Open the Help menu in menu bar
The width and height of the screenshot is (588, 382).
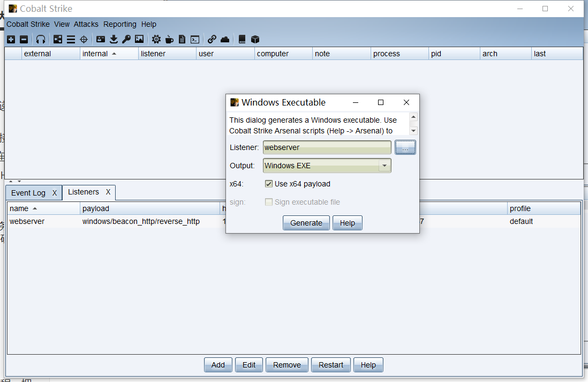coord(149,24)
